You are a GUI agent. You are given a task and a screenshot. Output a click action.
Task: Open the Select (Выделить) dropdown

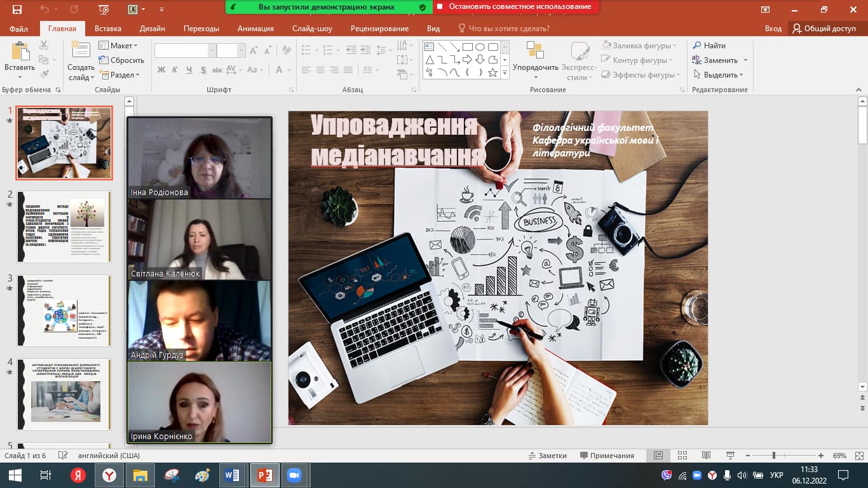tap(718, 75)
